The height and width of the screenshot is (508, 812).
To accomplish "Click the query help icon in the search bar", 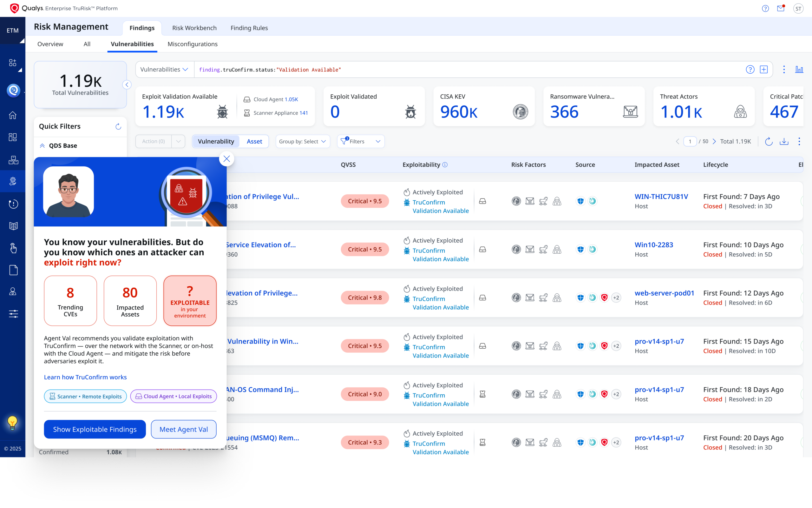I will tap(750, 70).
